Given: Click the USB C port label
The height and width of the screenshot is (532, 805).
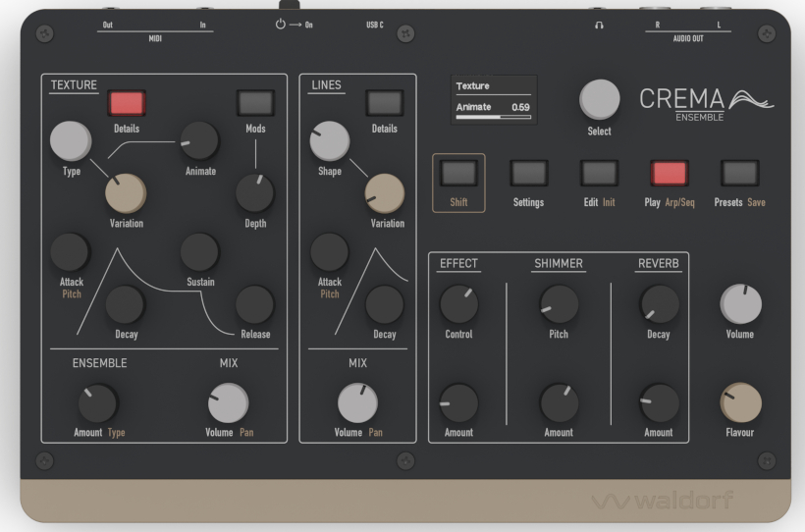Looking at the screenshot, I should 375,25.
